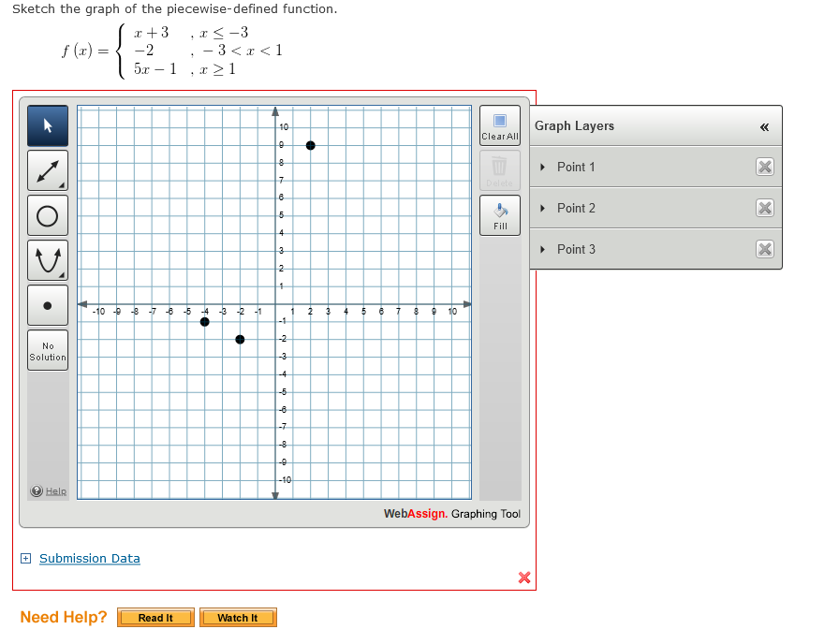Expand the Point 1 layer details
Viewport: 839px width, 644px height.
(543, 167)
